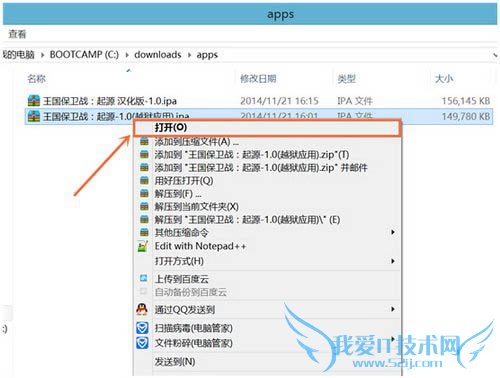Click archive icon beside 用好压打开(Q)

pos(144,181)
